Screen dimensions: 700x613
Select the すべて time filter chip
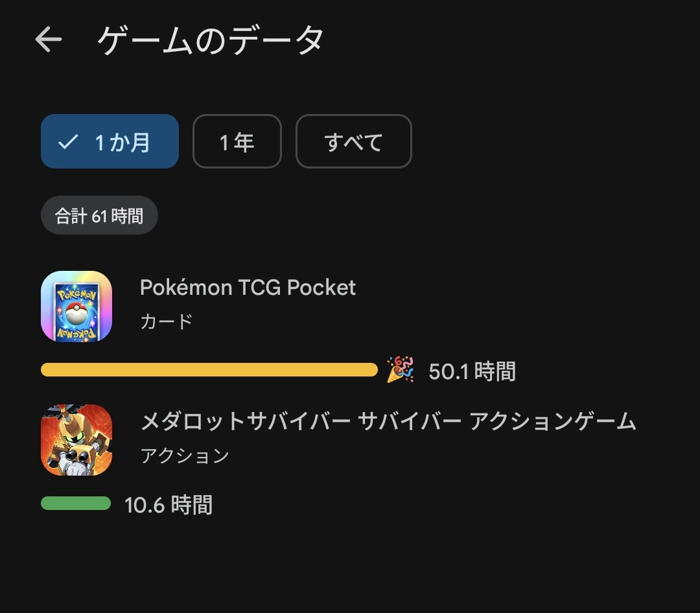click(x=354, y=141)
